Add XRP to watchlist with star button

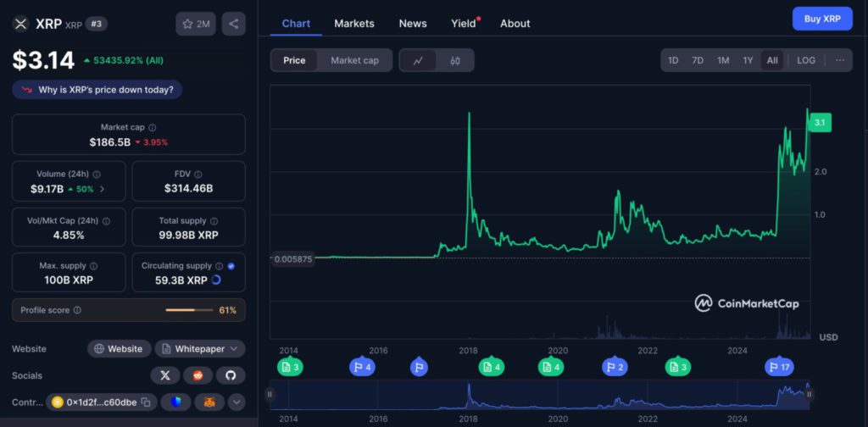coord(196,24)
